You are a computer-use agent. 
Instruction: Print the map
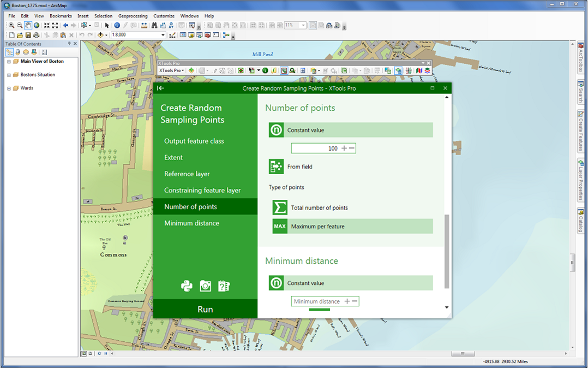pyautogui.click(x=37, y=35)
